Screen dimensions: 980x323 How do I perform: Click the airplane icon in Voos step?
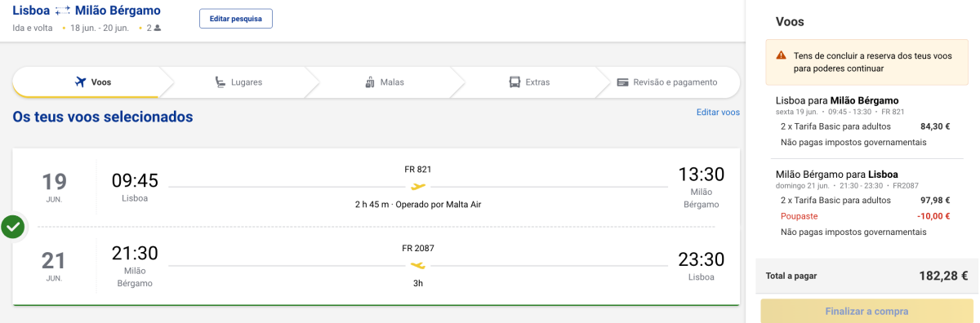tap(80, 82)
